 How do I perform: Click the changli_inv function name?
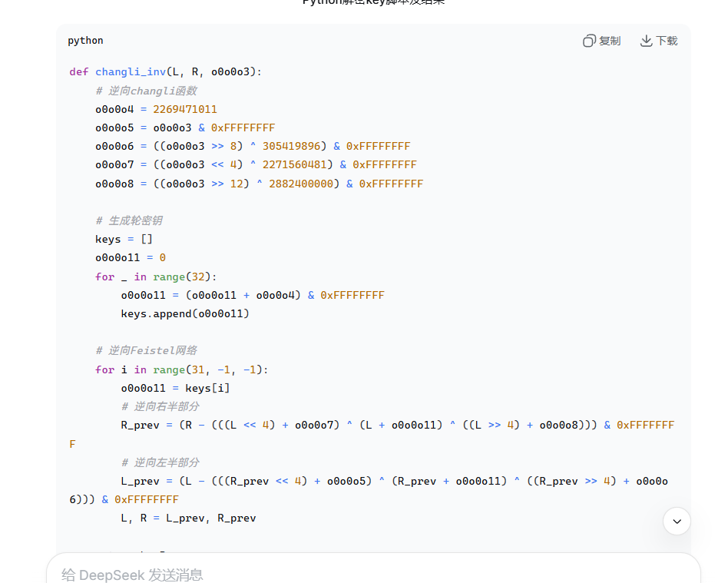click(130, 72)
